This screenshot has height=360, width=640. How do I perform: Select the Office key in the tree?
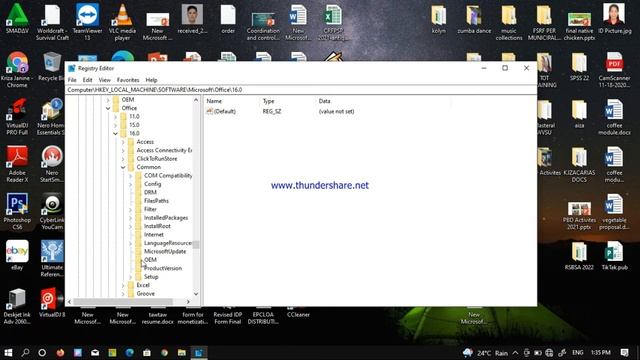129,108
